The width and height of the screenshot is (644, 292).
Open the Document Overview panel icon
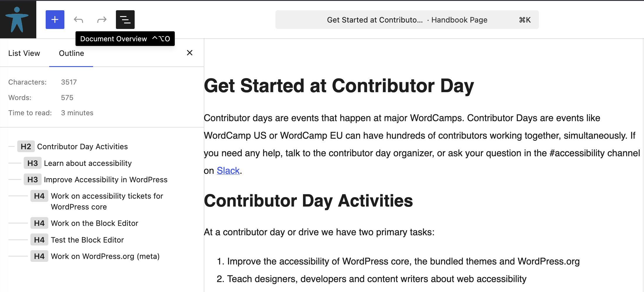tap(125, 20)
